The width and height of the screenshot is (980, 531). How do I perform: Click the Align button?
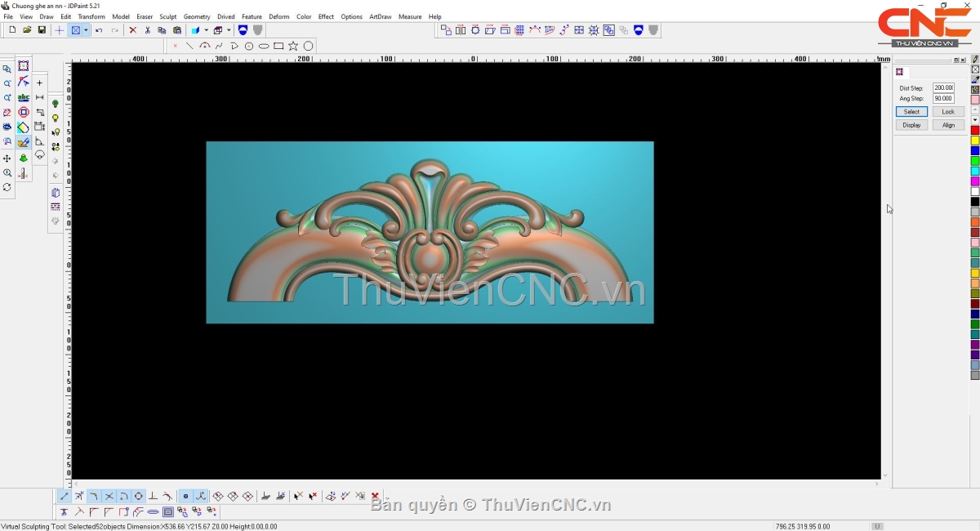point(948,125)
